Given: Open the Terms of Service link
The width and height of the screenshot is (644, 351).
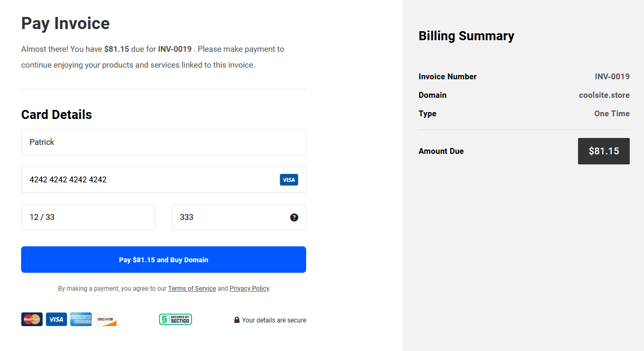Looking at the screenshot, I should [192, 288].
